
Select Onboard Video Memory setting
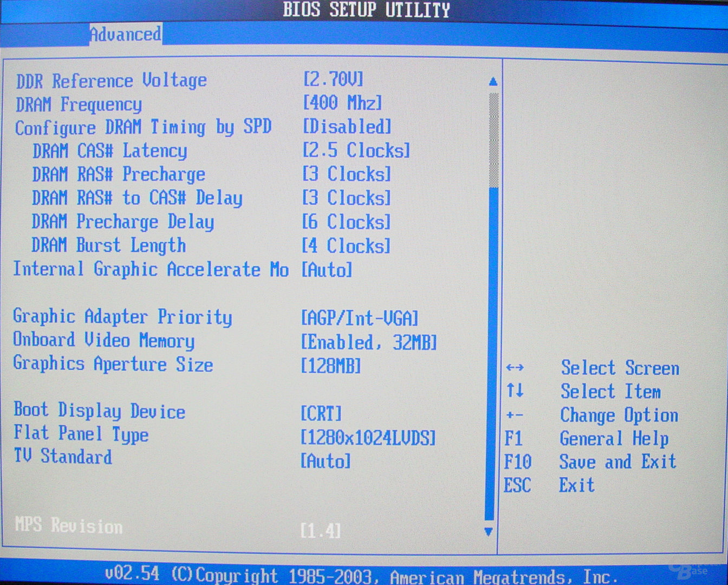(x=104, y=341)
